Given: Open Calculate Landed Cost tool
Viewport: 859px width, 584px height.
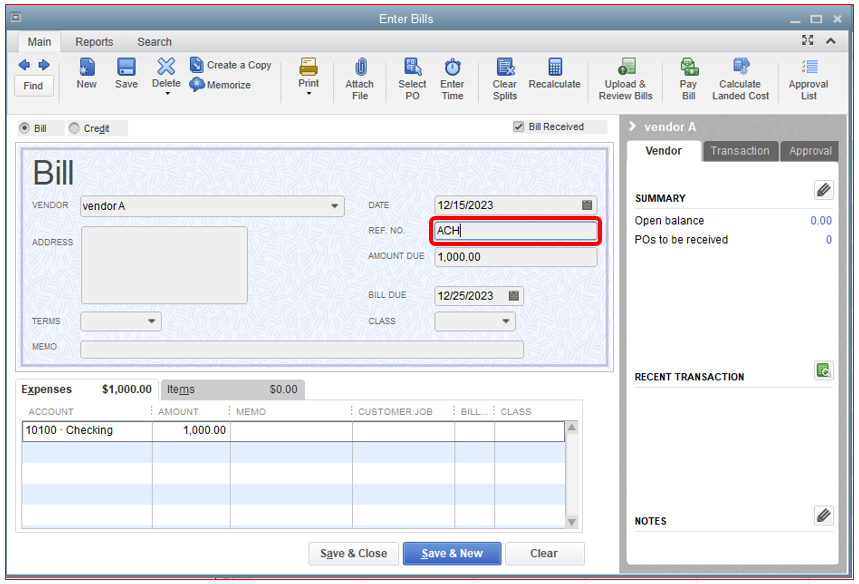Looking at the screenshot, I should (x=740, y=68).
